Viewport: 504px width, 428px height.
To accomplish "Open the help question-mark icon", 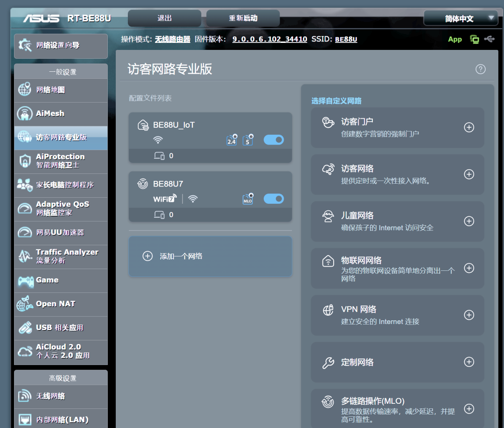I will [x=480, y=69].
